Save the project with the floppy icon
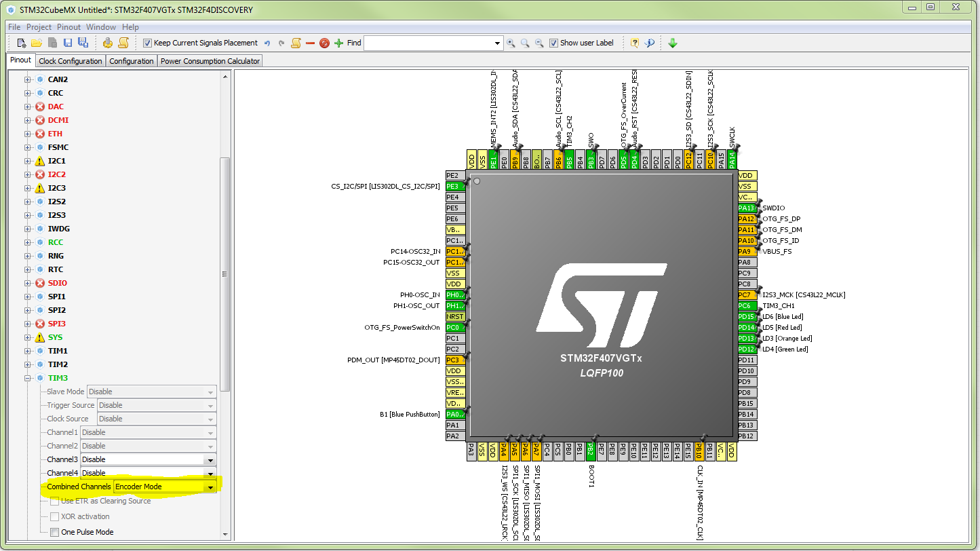This screenshot has width=980, height=551. coord(68,43)
